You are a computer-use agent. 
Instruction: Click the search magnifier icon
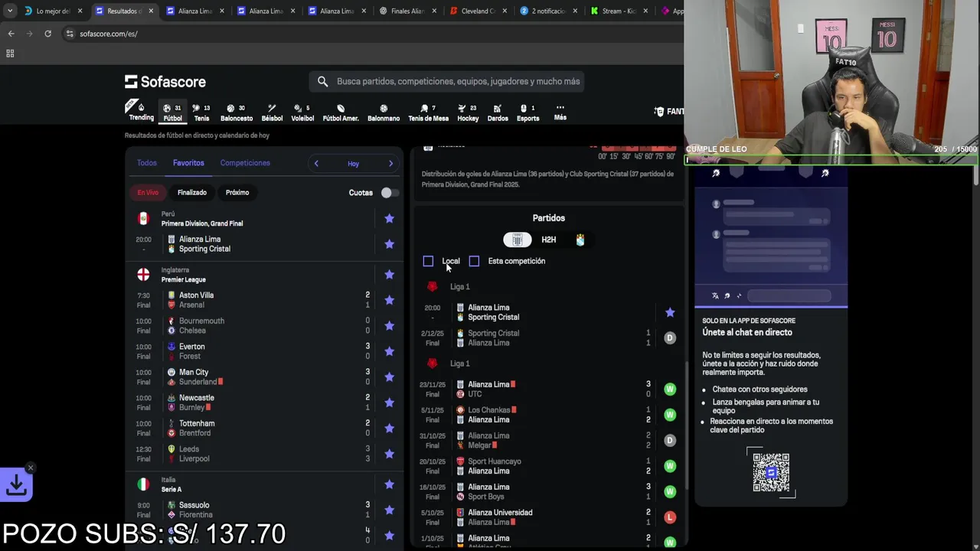(322, 81)
